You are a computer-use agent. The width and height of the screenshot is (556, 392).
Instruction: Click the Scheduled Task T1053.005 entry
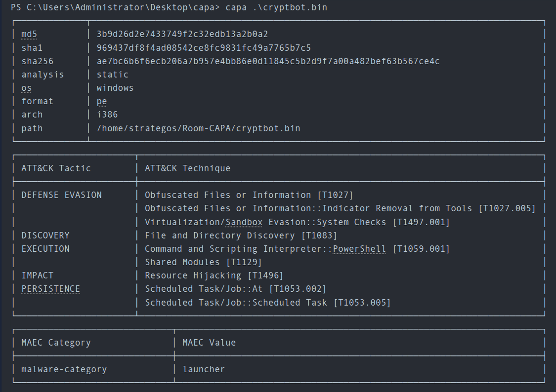coord(267,303)
